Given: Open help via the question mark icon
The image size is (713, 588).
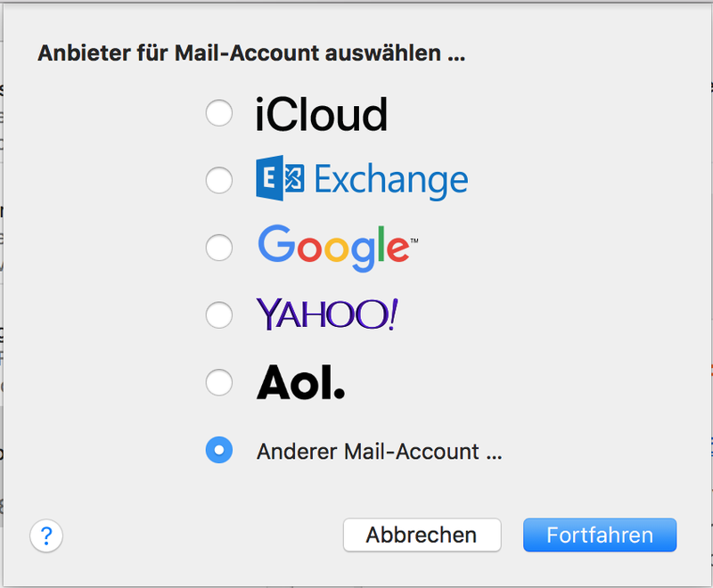Looking at the screenshot, I should (x=45, y=535).
